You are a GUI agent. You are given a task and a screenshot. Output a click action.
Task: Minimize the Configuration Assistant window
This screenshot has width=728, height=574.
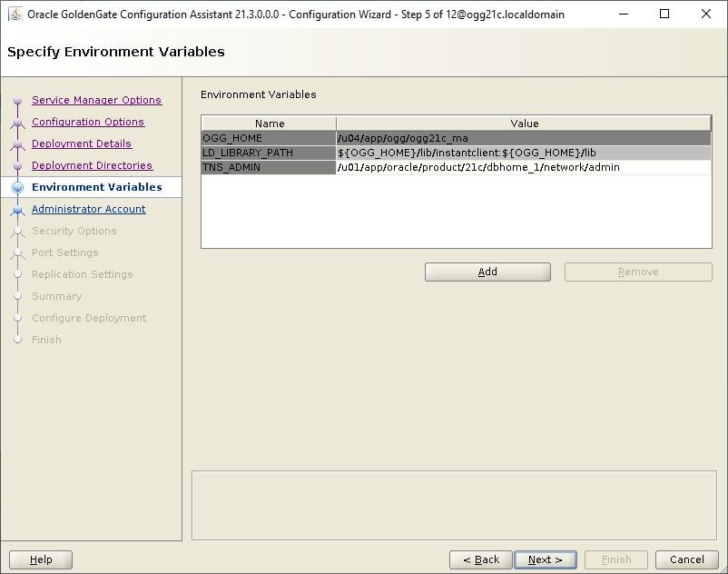[x=624, y=14]
